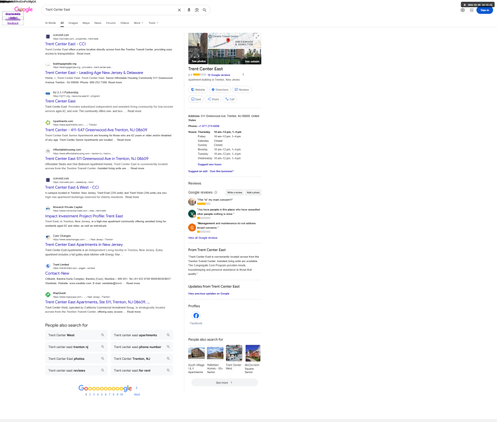Viewport: 500px width, 422px height.
Task: Open the three-dot menu beside the rating
Action: coord(243,75)
